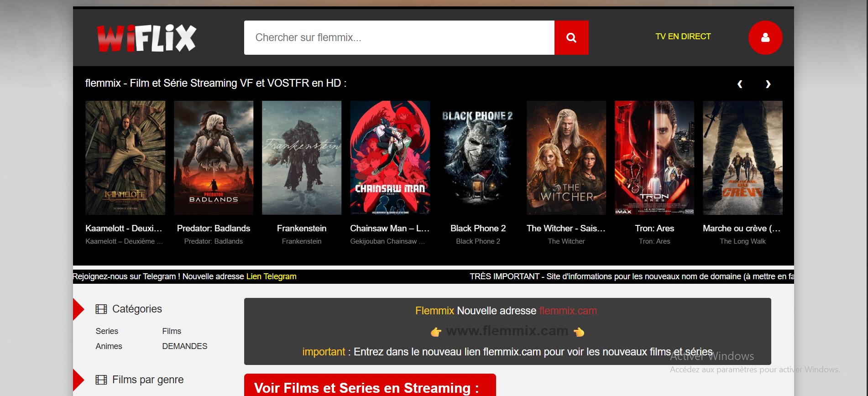Go to Animes category
The height and width of the screenshot is (396, 868).
109,346
